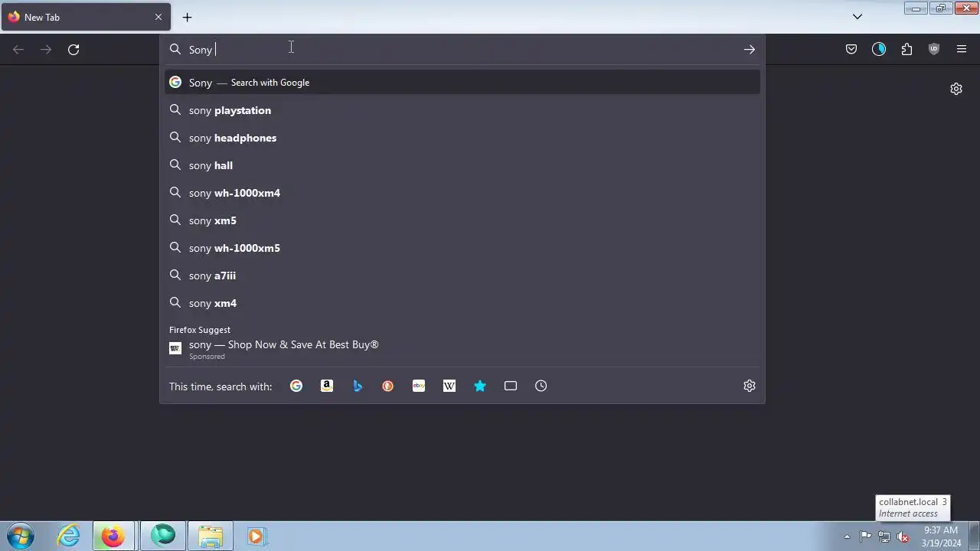Reload the current page
This screenshot has height=551, width=980.
pyautogui.click(x=73, y=49)
